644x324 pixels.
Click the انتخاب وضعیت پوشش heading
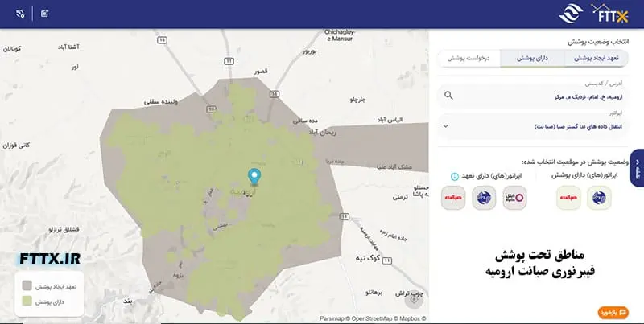pyautogui.click(x=598, y=42)
